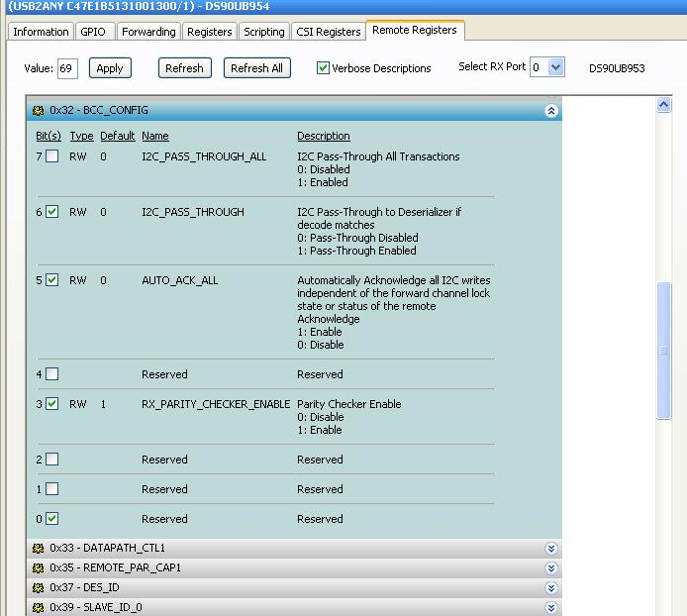Click the Description column header
The image size is (687, 616).
(324, 136)
